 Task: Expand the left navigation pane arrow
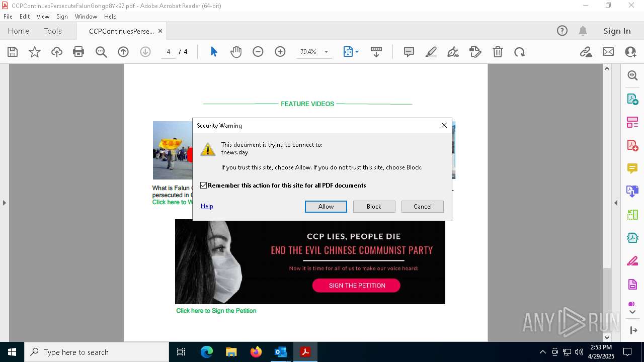point(4,203)
